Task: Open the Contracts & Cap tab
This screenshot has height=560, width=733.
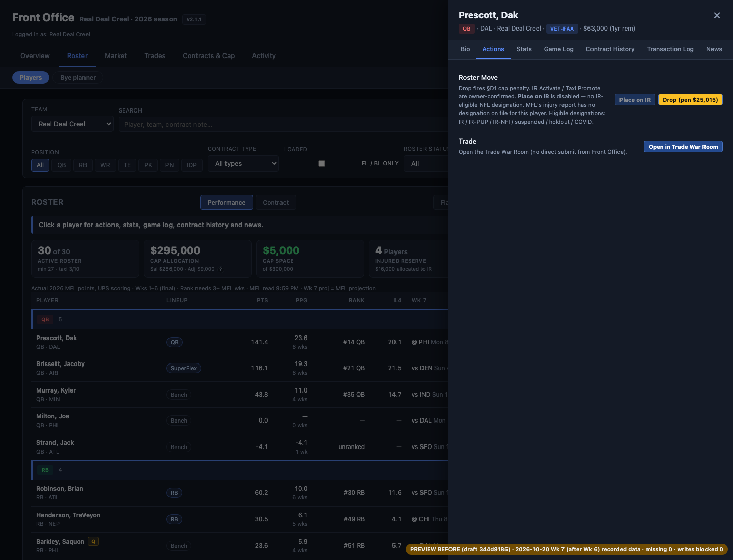Action: pos(209,56)
